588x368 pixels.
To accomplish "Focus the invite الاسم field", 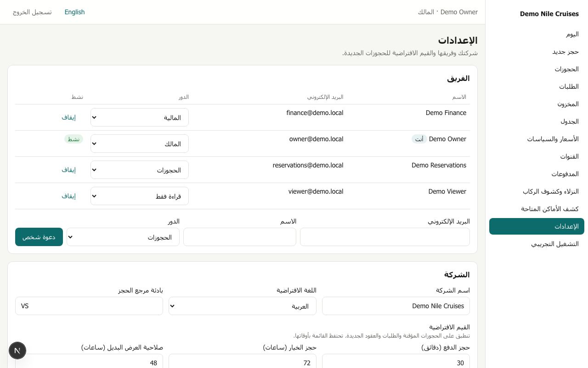I will (240, 237).
